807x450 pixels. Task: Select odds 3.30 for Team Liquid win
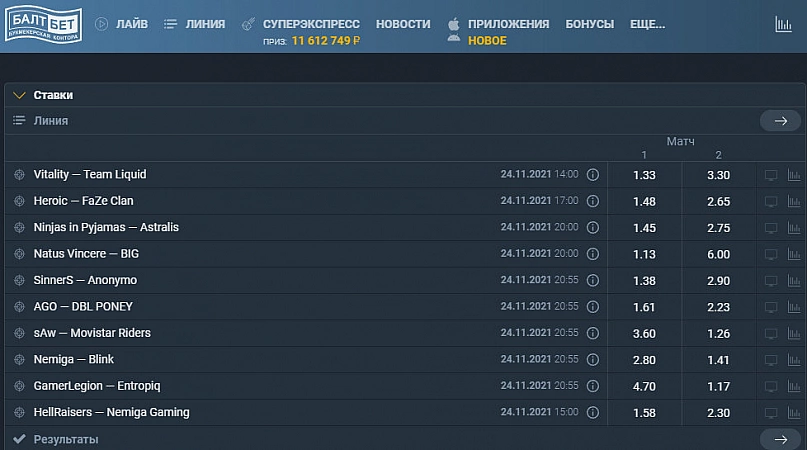718,175
